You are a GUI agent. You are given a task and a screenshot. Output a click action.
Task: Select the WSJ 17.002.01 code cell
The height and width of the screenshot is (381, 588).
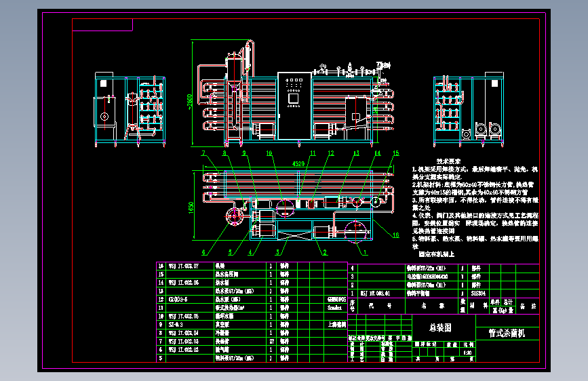[x=375, y=294]
